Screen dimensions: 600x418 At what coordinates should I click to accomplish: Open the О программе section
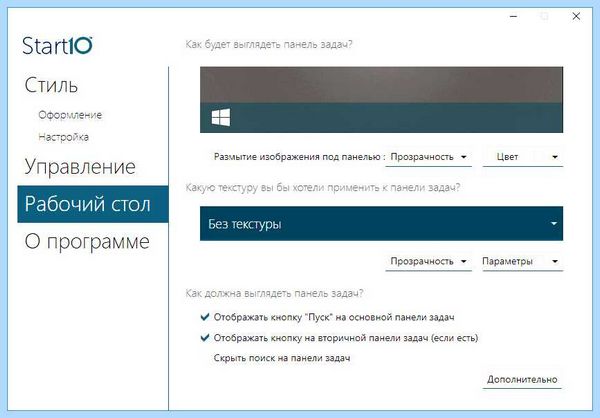tap(87, 242)
